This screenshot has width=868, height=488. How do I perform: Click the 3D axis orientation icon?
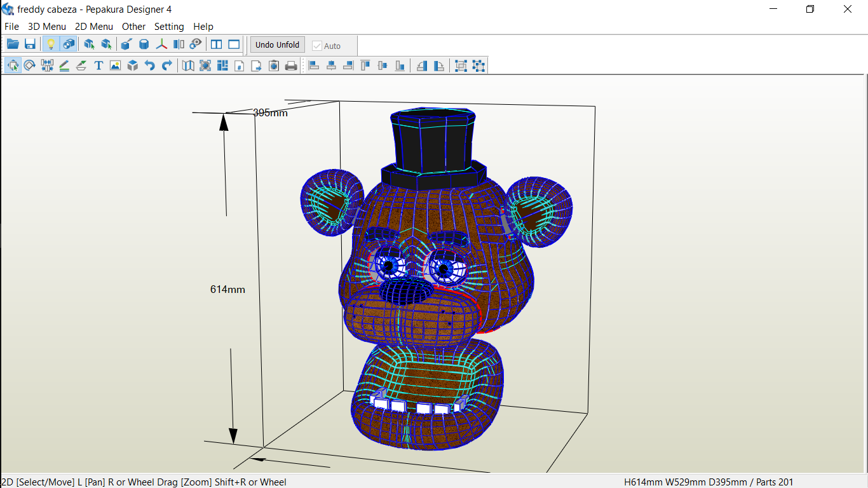pyautogui.click(x=161, y=44)
